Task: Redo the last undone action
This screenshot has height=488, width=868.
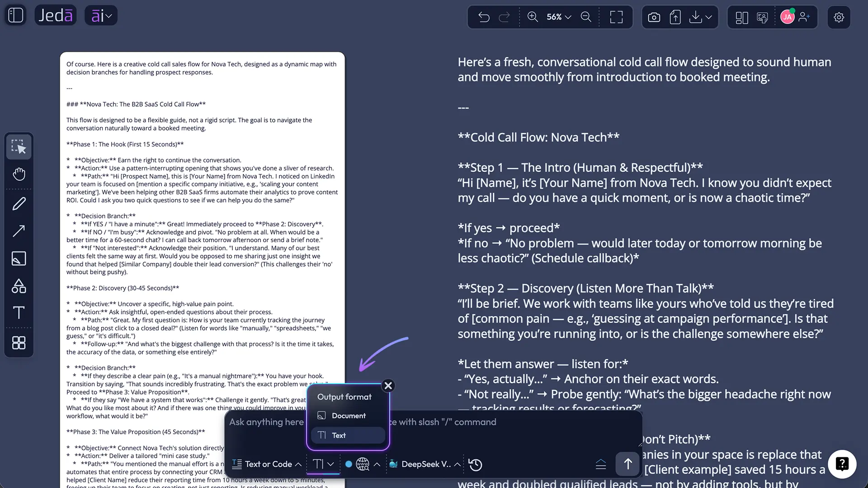Action: click(x=504, y=17)
